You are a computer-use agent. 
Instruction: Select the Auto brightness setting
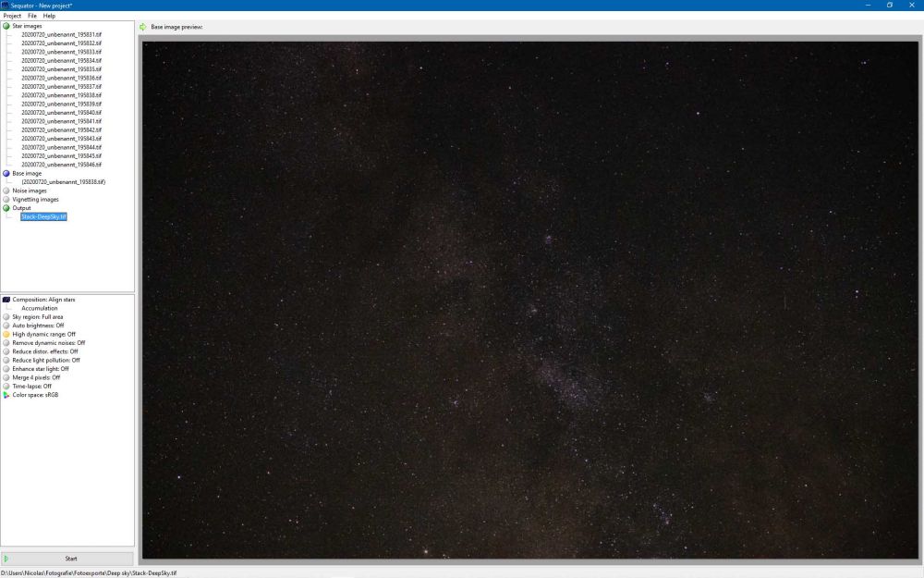point(6,326)
